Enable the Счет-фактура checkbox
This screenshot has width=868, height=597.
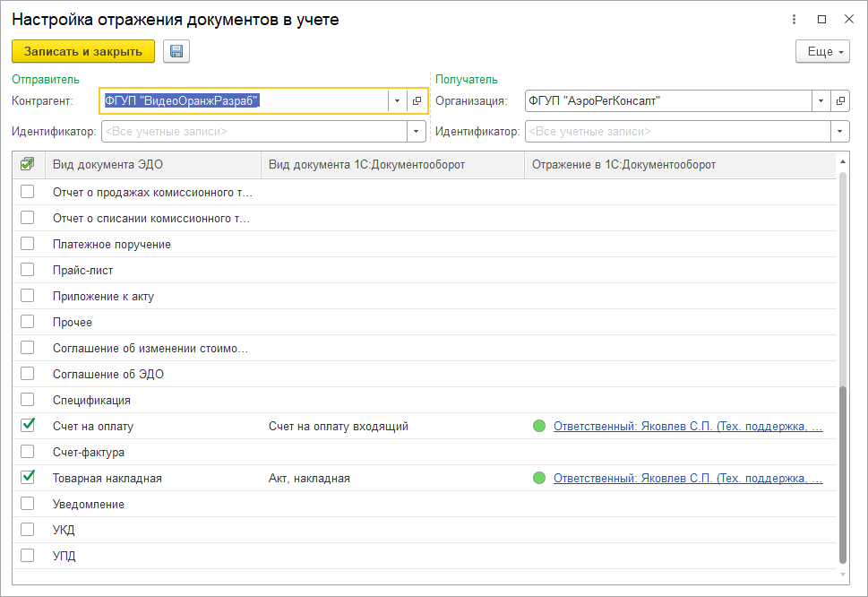tap(28, 452)
